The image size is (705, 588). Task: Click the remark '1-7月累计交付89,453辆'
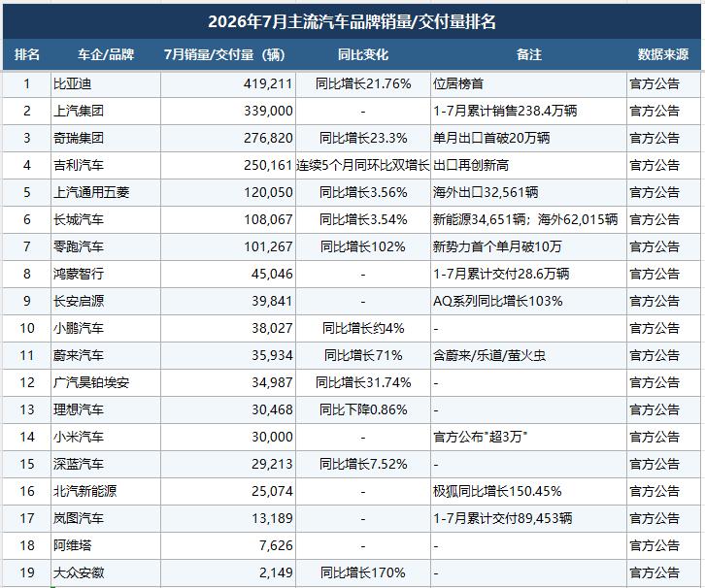[x=503, y=519]
